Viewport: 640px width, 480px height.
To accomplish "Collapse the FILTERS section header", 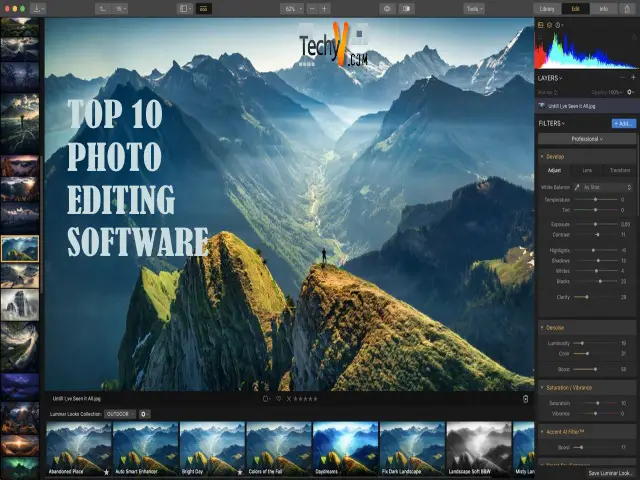I will click(551, 123).
